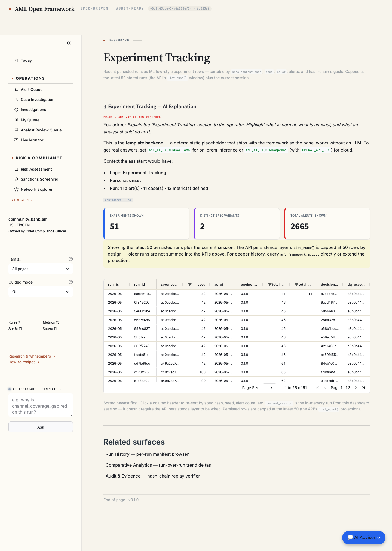
Task: Click the 'Page 1 of 3' pagination text
Action: [340, 388]
